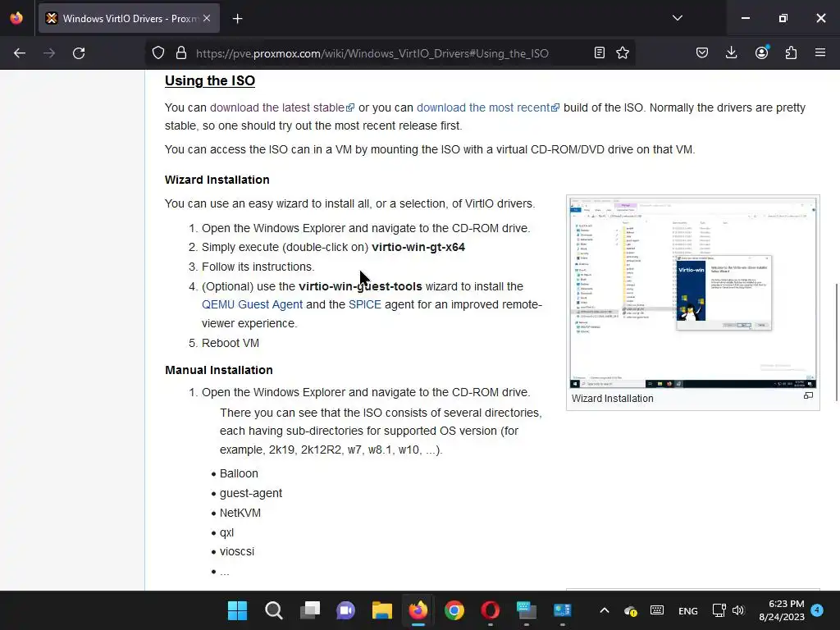Click the page vertical scrollbar thumb
Image resolution: width=840 pixels, height=630 pixels.
click(836, 342)
